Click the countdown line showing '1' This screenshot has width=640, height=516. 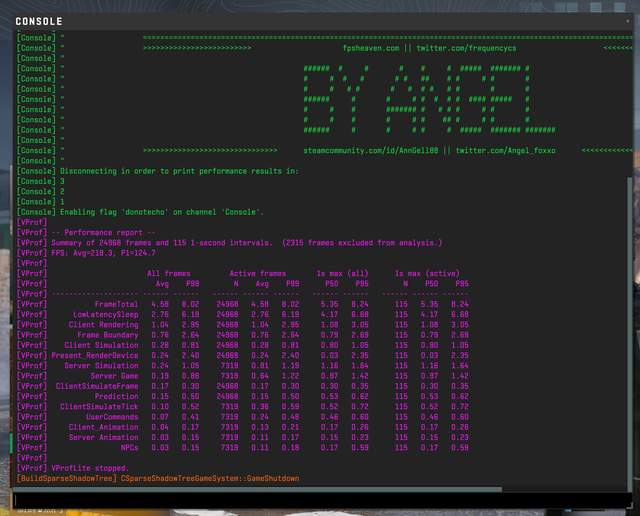(x=62, y=202)
